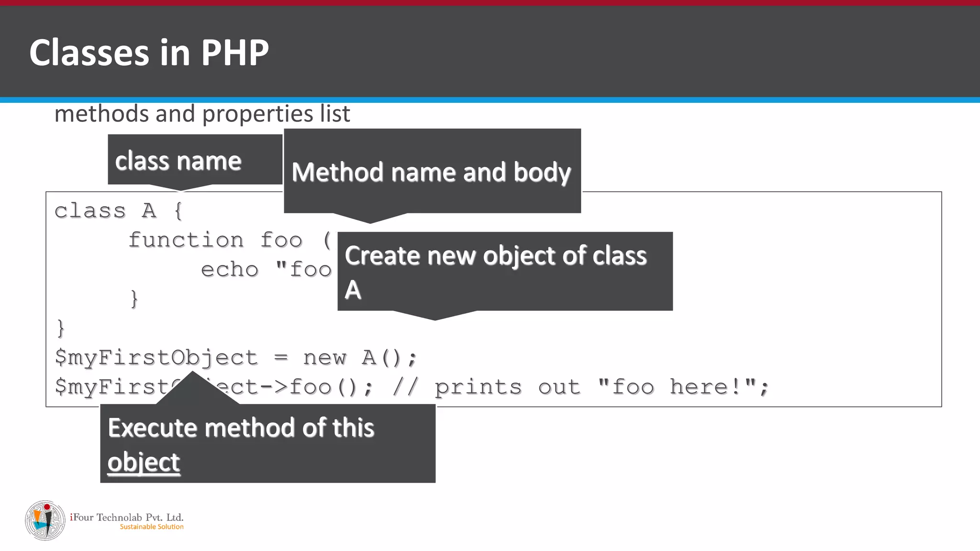Click 'methods and properties list' subtitle
The width and height of the screenshot is (980, 551).
tap(202, 114)
